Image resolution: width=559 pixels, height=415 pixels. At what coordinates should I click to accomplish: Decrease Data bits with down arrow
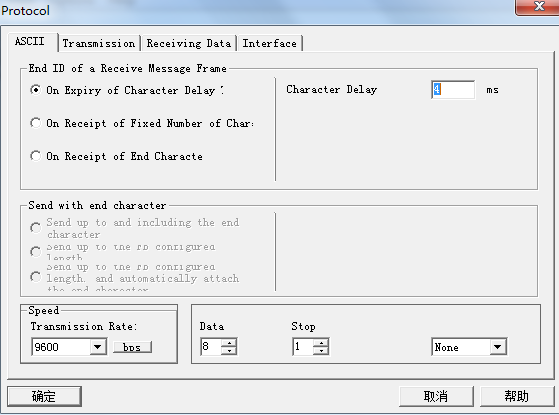point(229,351)
